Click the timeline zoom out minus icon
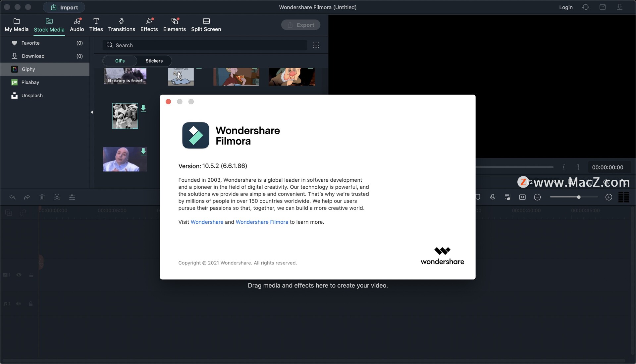This screenshot has height=364, width=636. pos(537,197)
